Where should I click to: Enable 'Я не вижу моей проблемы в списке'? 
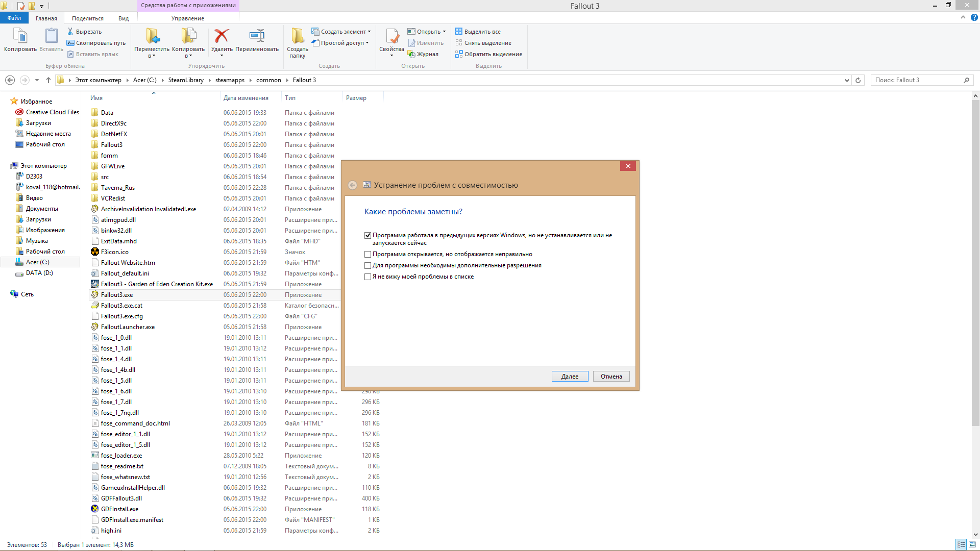tap(367, 277)
